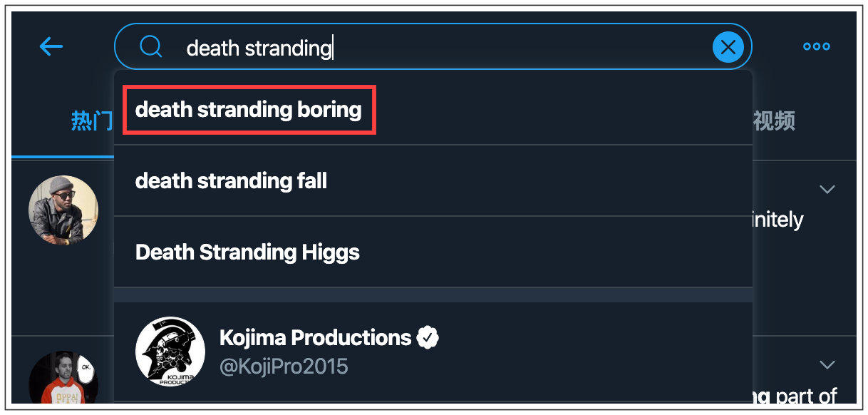This screenshot has height=415, width=868.
Task: Open the Kojima Productions profile avatar
Action: click(x=170, y=352)
